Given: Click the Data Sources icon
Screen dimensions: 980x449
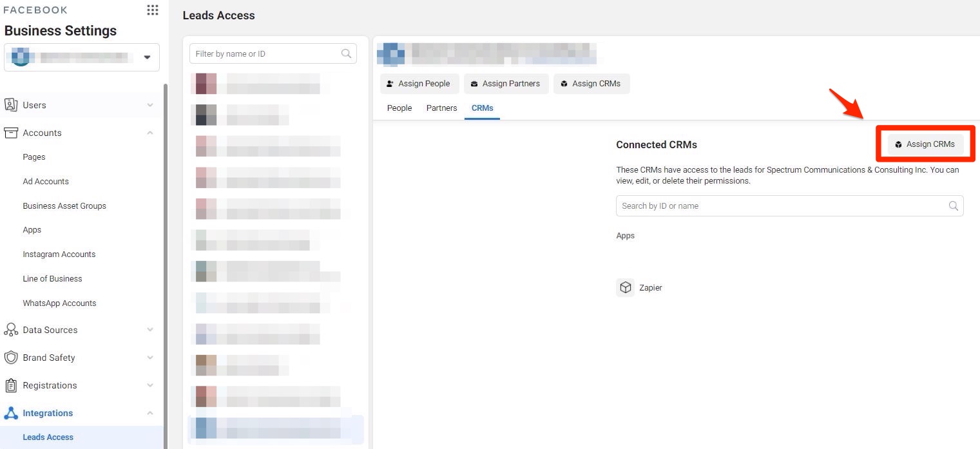Looking at the screenshot, I should coord(11,330).
